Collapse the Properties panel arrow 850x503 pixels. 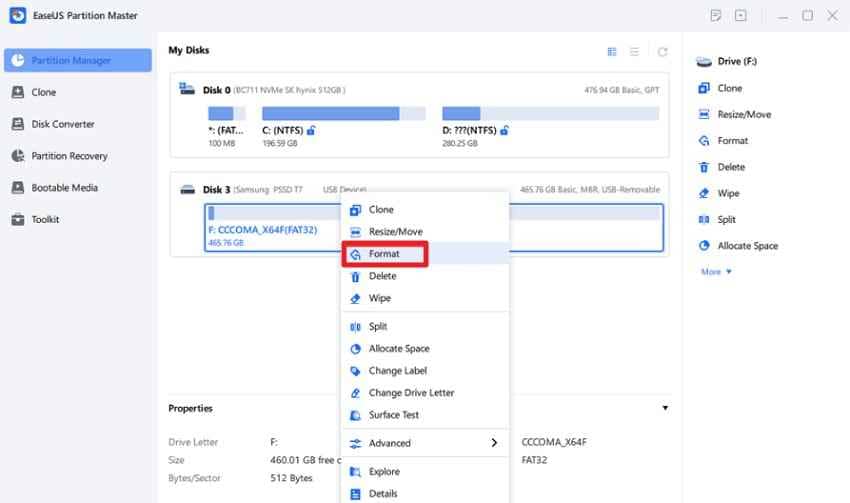(x=665, y=408)
